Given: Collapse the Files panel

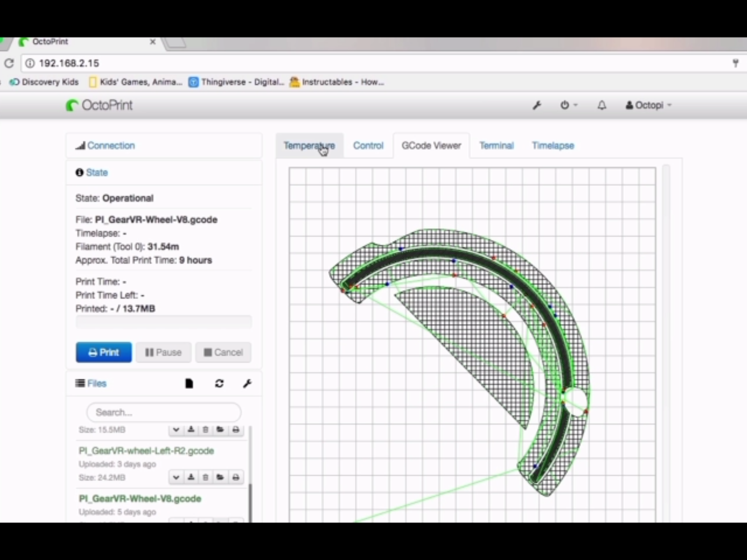Looking at the screenshot, I should (96, 383).
